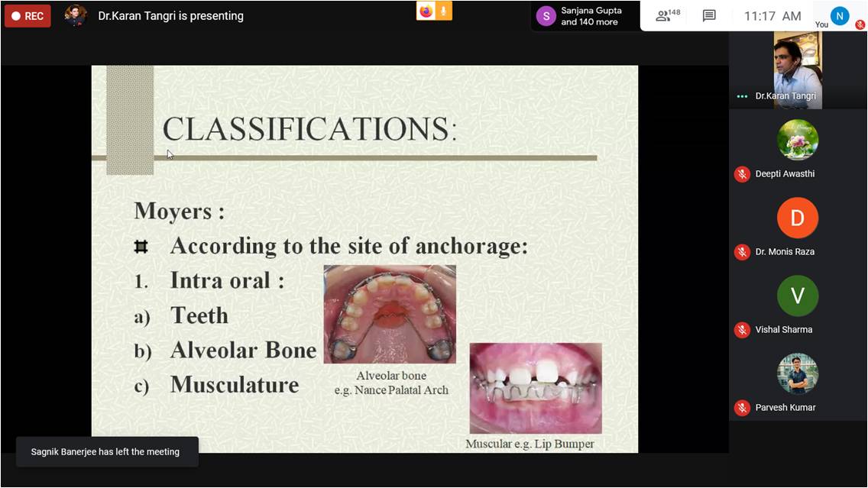868x488 pixels.
Task: Click the Nance Palatal Arch image on slide
Action: (390, 314)
